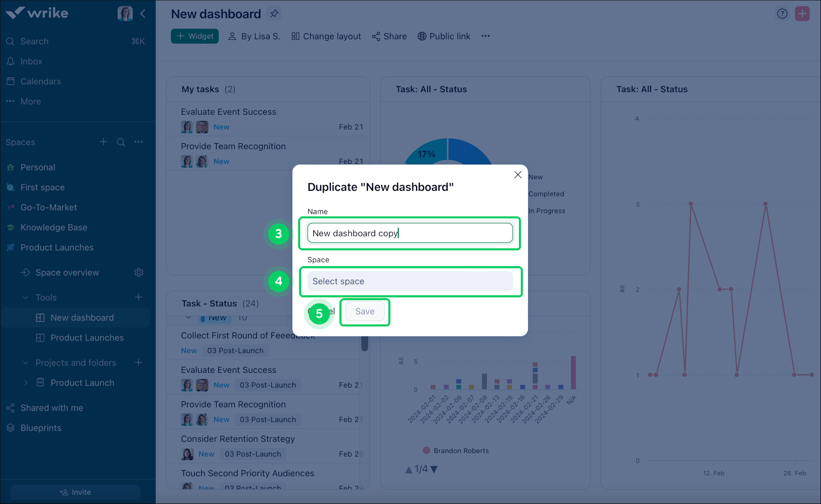The height and width of the screenshot is (504, 821).
Task: Open the Public link option
Action: [x=443, y=36]
